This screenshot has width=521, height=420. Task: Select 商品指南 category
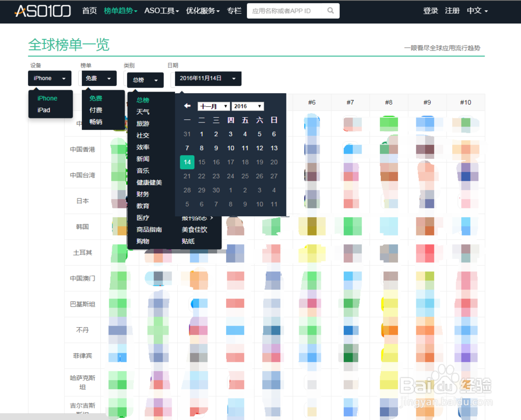click(149, 230)
